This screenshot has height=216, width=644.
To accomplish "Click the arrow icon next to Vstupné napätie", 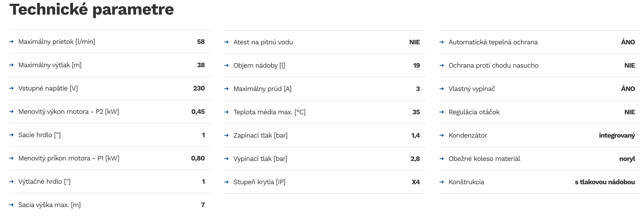I will point(11,88).
